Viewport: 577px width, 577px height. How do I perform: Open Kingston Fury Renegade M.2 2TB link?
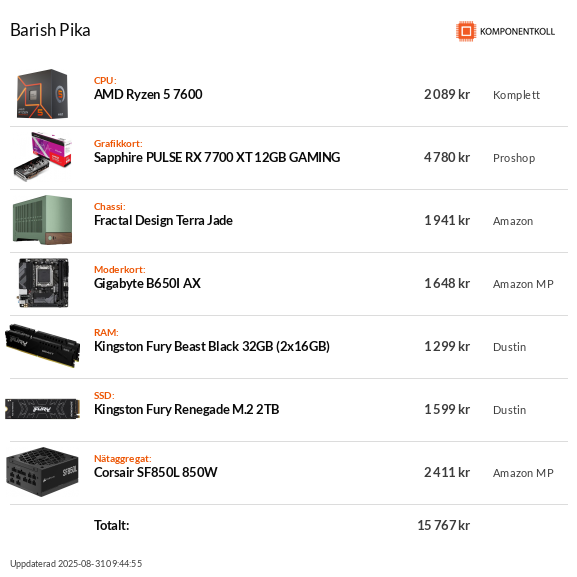pyautogui.click(x=186, y=410)
